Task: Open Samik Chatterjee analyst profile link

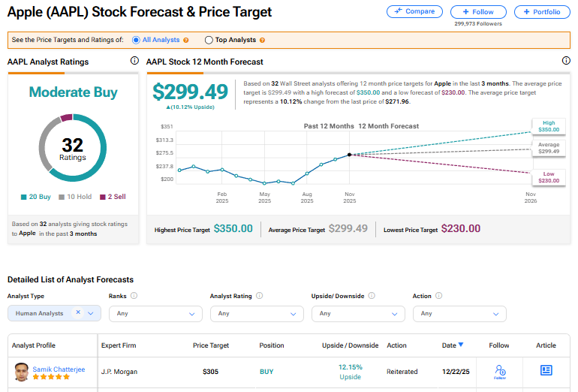Action: pos(57,369)
